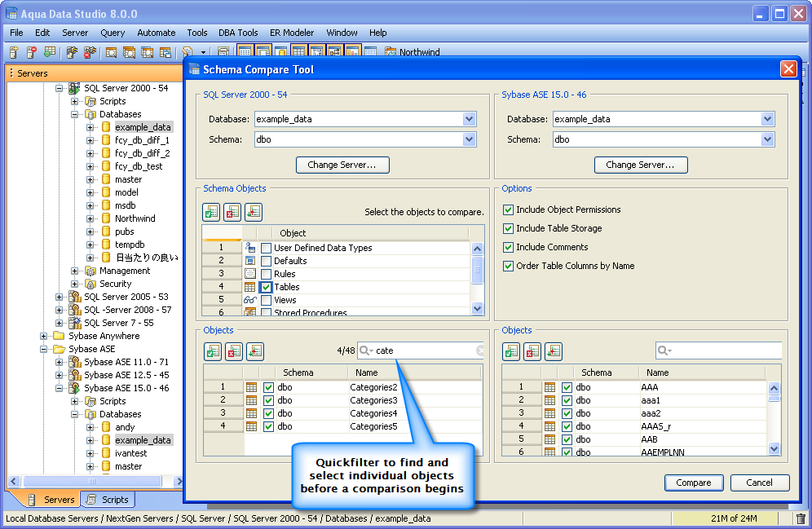The image size is (812, 529).
Task: Click uncheck-all icon in right Objects panel
Action: [x=532, y=351]
